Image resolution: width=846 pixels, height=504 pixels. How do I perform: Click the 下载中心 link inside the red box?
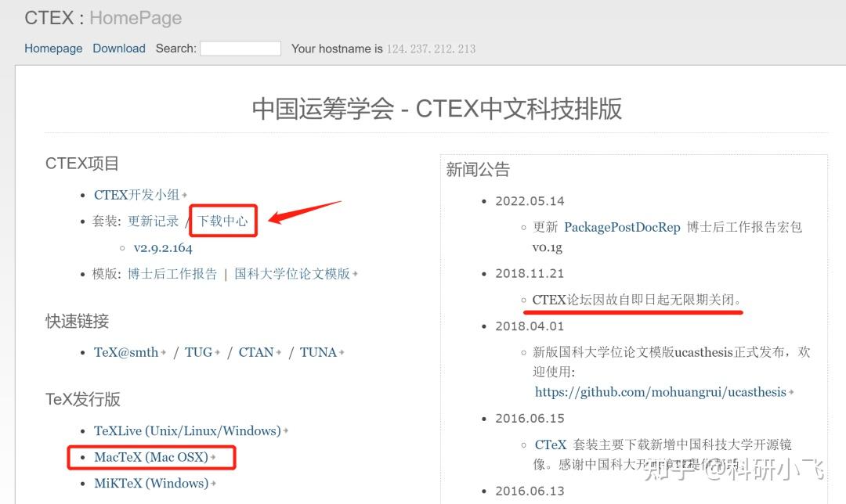(222, 221)
